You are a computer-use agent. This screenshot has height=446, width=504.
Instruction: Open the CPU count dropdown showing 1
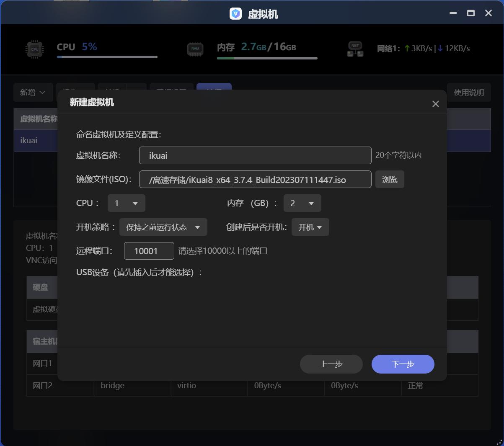[126, 203]
